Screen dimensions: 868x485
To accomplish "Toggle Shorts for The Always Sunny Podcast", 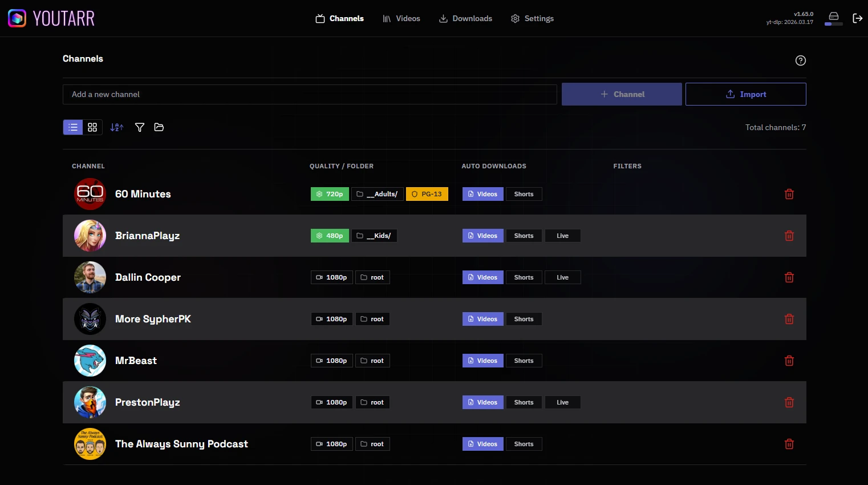I will click(x=524, y=444).
